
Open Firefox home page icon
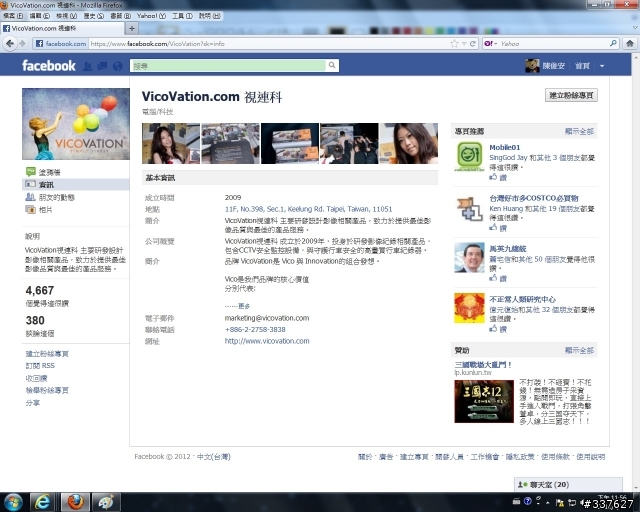[x=630, y=43]
